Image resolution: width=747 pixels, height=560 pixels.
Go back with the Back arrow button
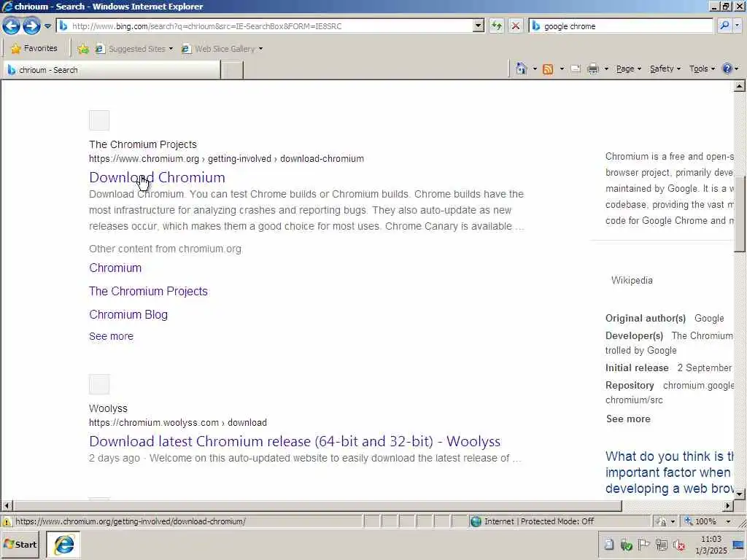coord(12,26)
